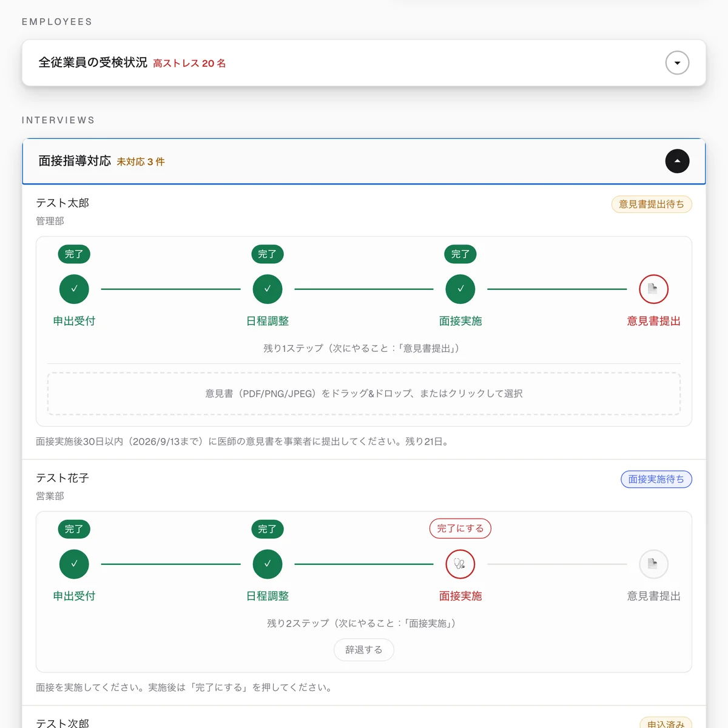Click the 面接実施後30日以内 deadline notice
Viewport: 728px width, 728px height.
click(244, 442)
